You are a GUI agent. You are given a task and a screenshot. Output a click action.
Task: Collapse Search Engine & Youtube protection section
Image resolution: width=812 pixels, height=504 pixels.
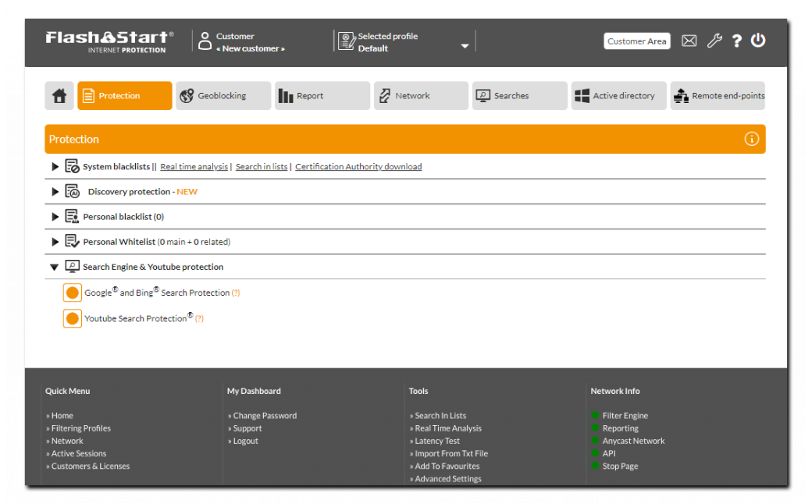coord(55,267)
